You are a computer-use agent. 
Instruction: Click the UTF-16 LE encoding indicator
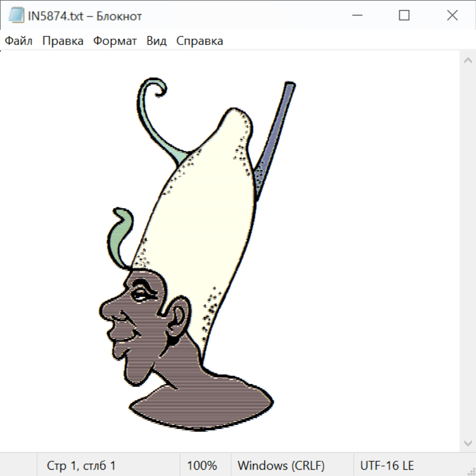coord(387,466)
